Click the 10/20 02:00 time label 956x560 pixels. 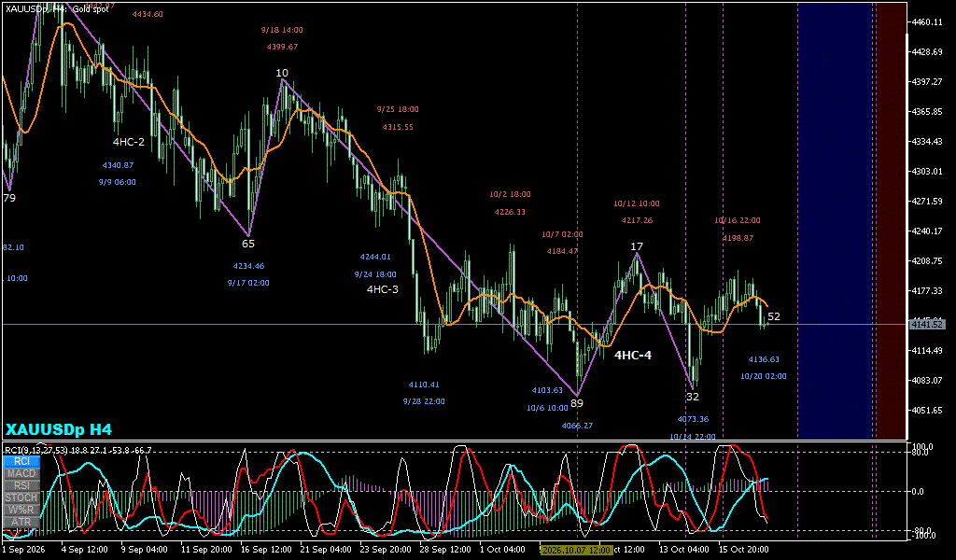pos(764,376)
